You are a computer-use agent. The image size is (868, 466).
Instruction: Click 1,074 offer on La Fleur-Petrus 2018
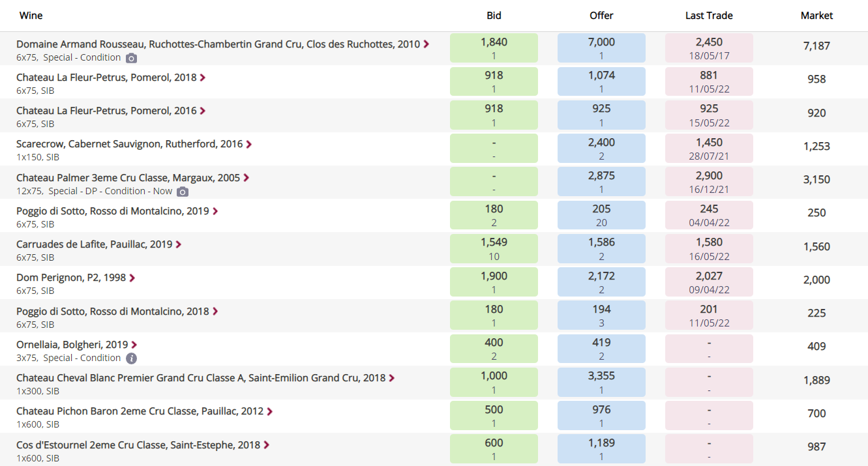(x=601, y=81)
